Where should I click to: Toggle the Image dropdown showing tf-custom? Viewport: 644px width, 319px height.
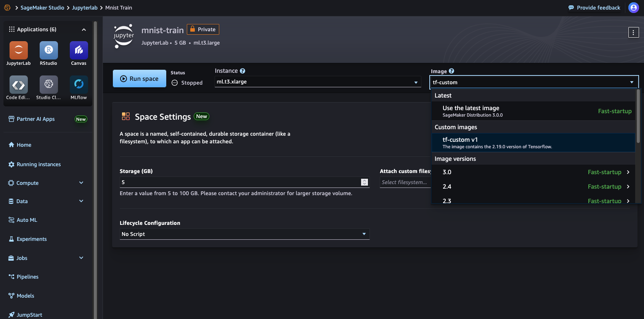(x=534, y=82)
